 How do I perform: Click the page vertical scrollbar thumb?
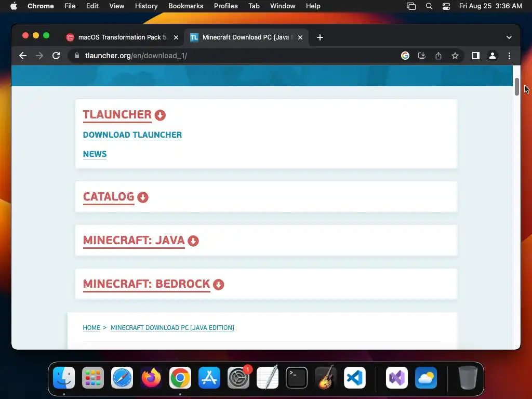[x=517, y=87]
